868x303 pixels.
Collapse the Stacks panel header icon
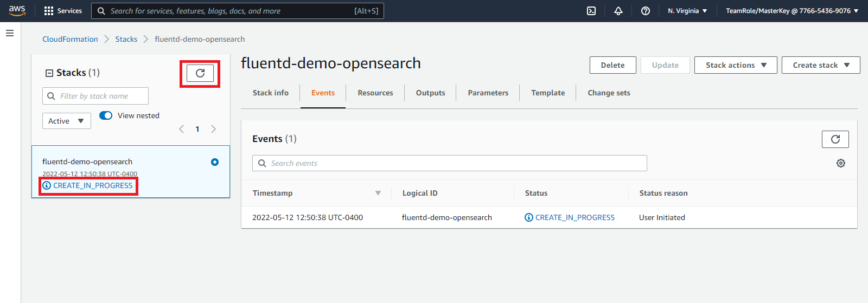(49, 73)
